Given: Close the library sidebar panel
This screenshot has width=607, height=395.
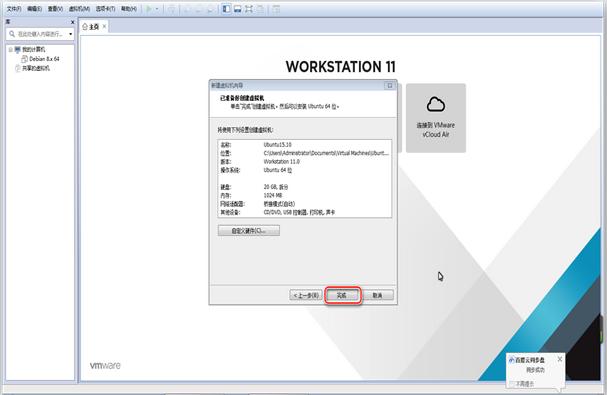Looking at the screenshot, I should [72, 22].
